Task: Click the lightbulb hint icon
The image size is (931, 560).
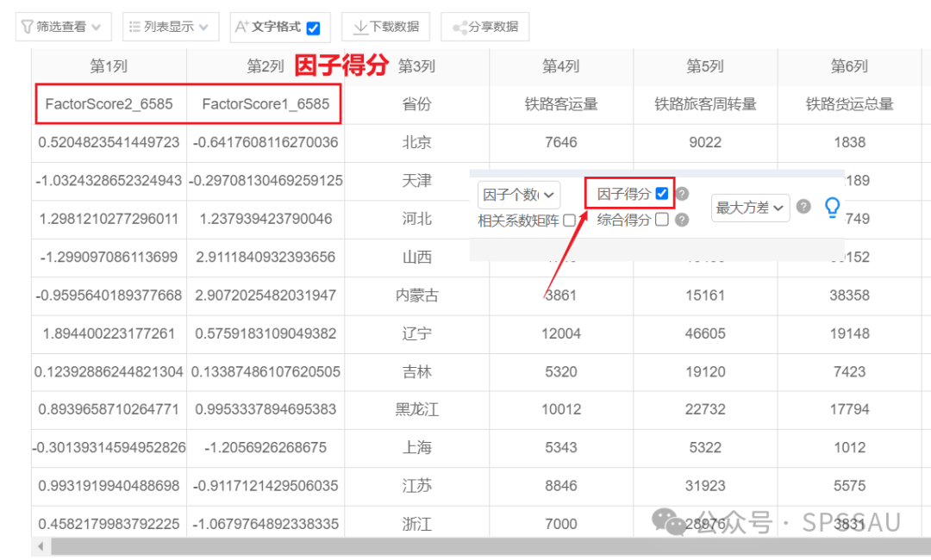Action: click(833, 207)
